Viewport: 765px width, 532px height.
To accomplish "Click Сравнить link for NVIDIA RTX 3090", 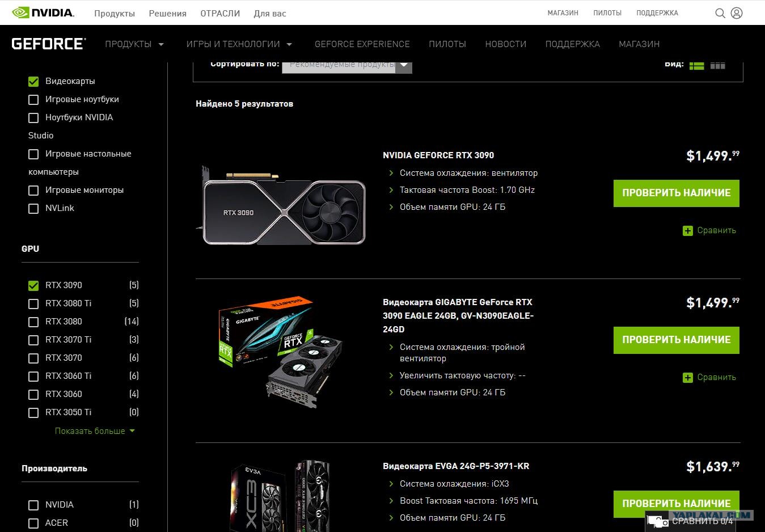I will (x=717, y=231).
